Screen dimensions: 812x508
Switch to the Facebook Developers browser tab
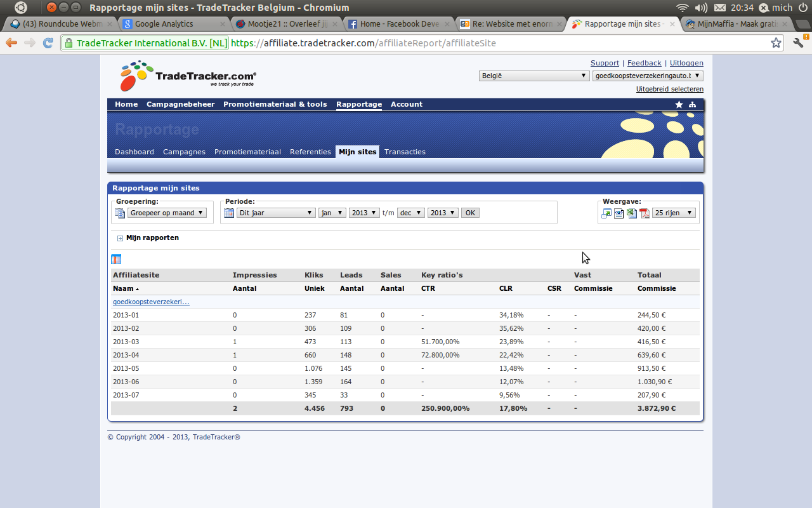click(x=400, y=24)
